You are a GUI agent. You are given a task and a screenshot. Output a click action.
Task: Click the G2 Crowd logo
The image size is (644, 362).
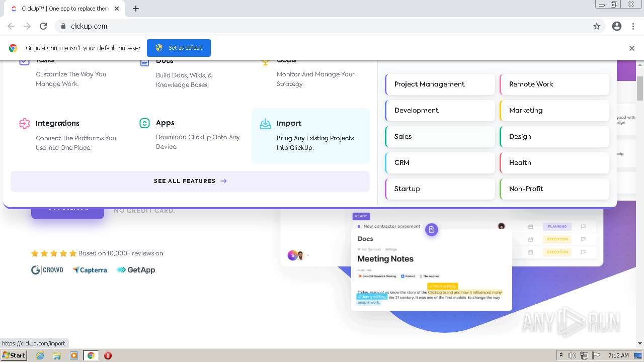point(47,270)
